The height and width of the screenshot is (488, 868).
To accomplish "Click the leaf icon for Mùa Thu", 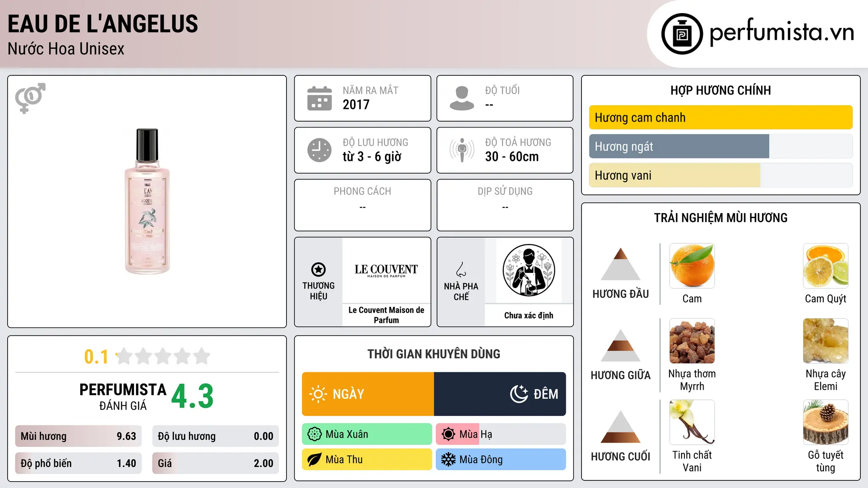I will 314,460.
